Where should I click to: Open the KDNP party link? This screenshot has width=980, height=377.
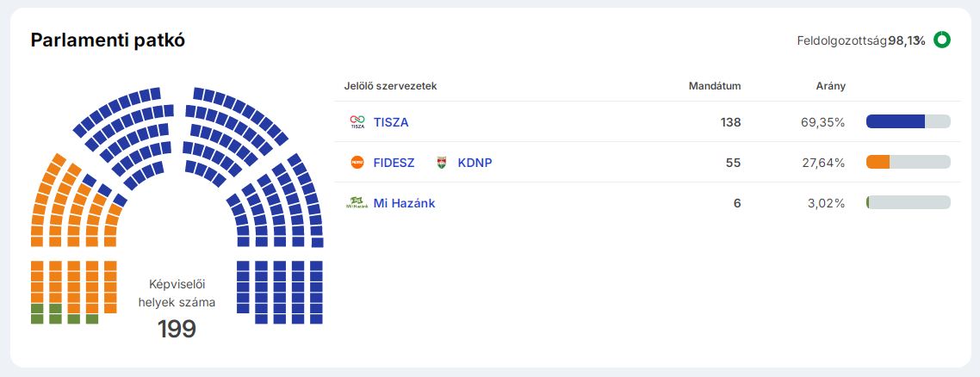pyautogui.click(x=474, y=163)
